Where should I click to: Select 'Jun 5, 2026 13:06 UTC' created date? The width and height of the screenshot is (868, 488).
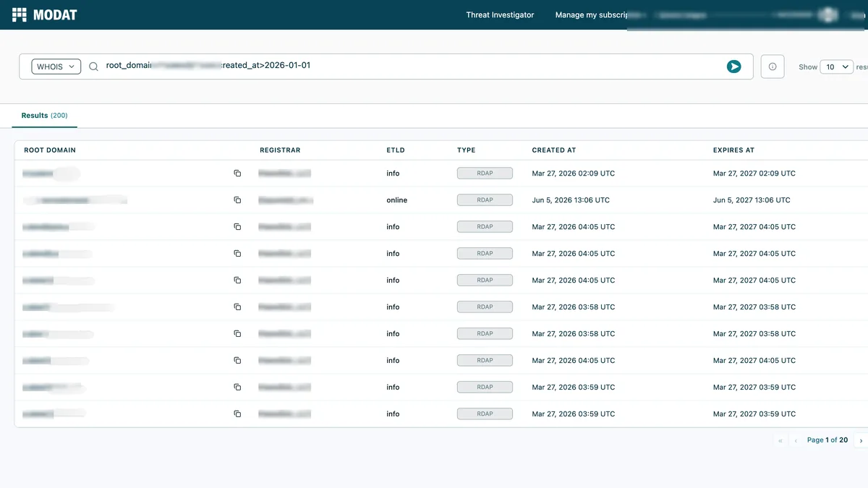[571, 200]
